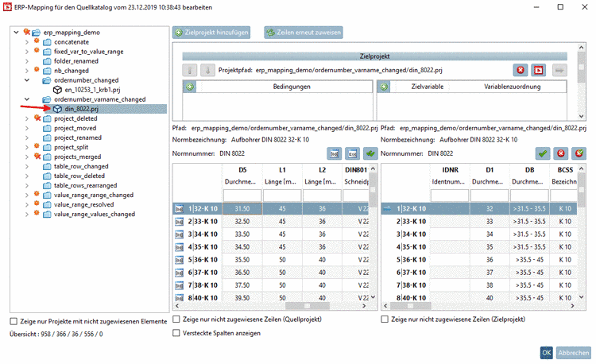Enable 'Zeige nur Projekte mit nicht zugewiesenen Elemente'
The image size is (596, 364).
[13, 321]
